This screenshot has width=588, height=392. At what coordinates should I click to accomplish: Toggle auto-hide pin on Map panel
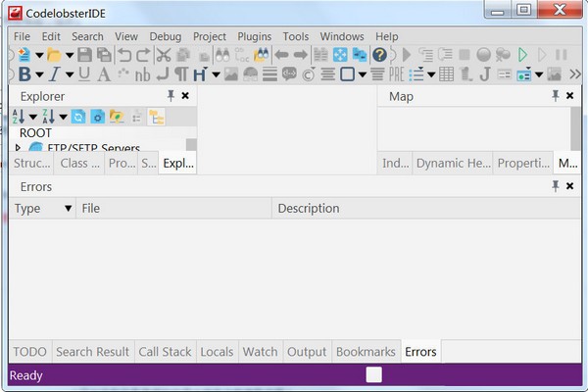(x=555, y=96)
